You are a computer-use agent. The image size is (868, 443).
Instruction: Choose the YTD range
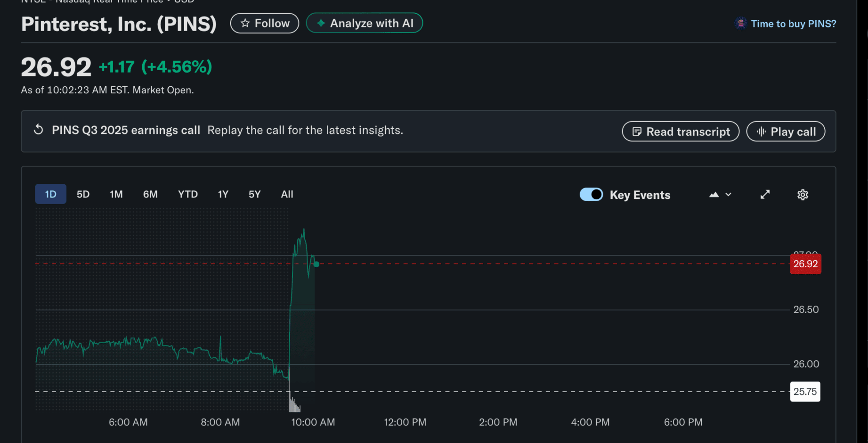tap(187, 194)
